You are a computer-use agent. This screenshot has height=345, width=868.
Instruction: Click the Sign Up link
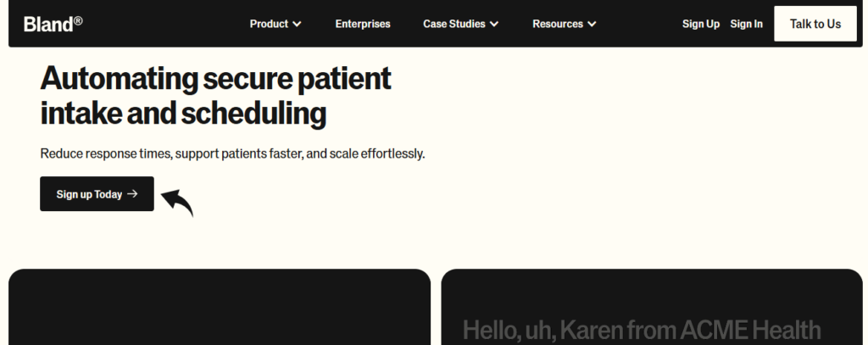click(x=700, y=24)
